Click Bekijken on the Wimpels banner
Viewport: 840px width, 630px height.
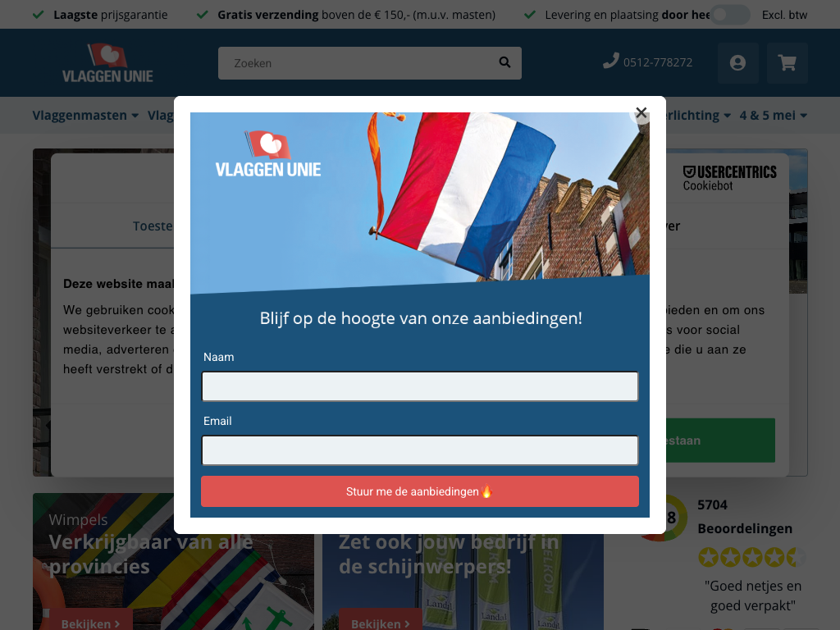[x=90, y=623]
